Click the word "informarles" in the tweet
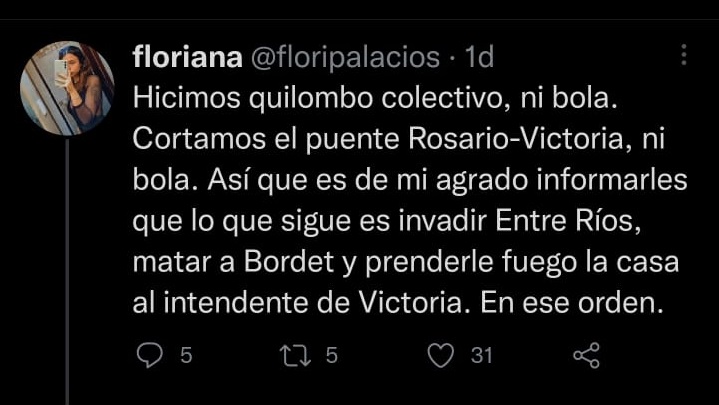 click(612, 180)
